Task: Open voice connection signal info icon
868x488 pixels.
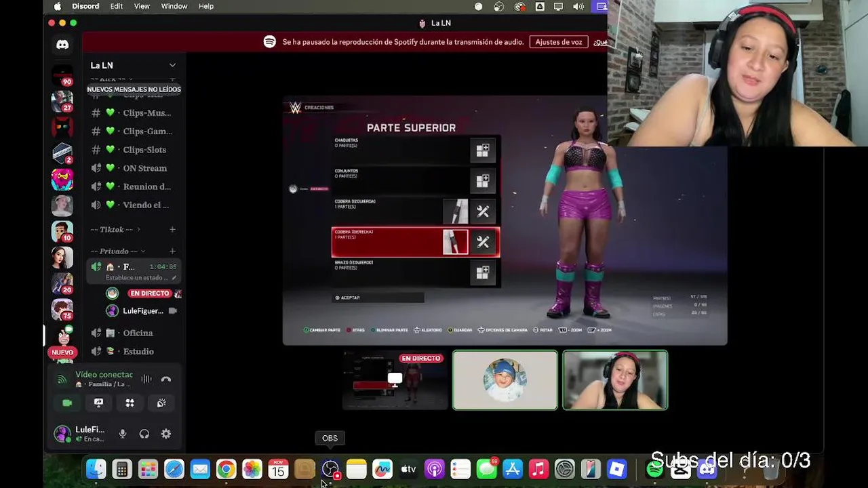Action: click(62, 380)
